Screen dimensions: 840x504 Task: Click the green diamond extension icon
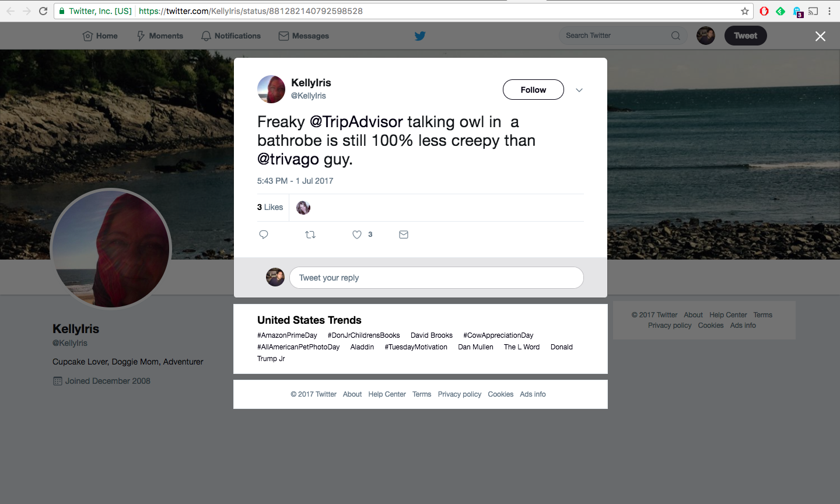(x=780, y=11)
